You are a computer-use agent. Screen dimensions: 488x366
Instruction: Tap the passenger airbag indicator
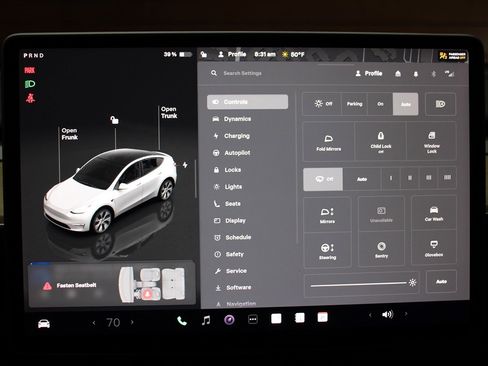point(452,56)
